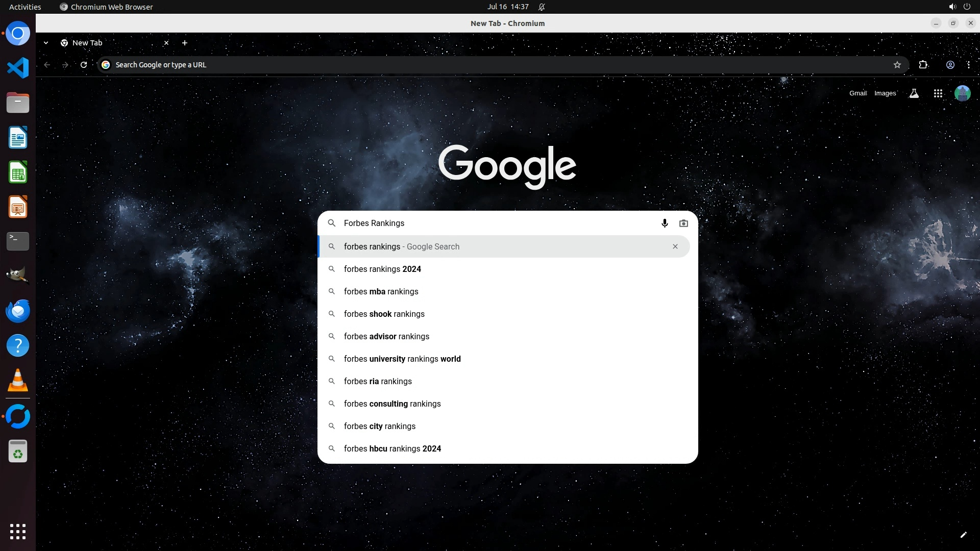Open the Gmail link
Screen dimensions: 980x551
pyautogui.click(x=857, y=93)
